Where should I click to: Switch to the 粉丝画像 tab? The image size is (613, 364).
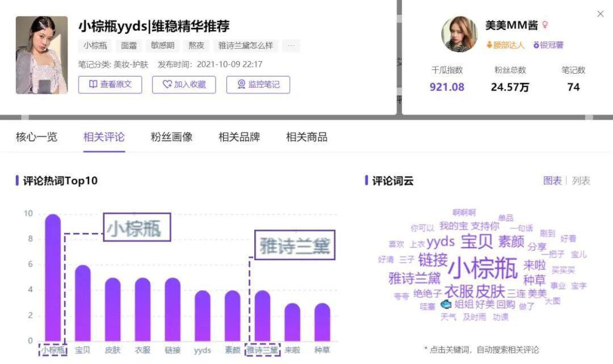pos(171,137)
